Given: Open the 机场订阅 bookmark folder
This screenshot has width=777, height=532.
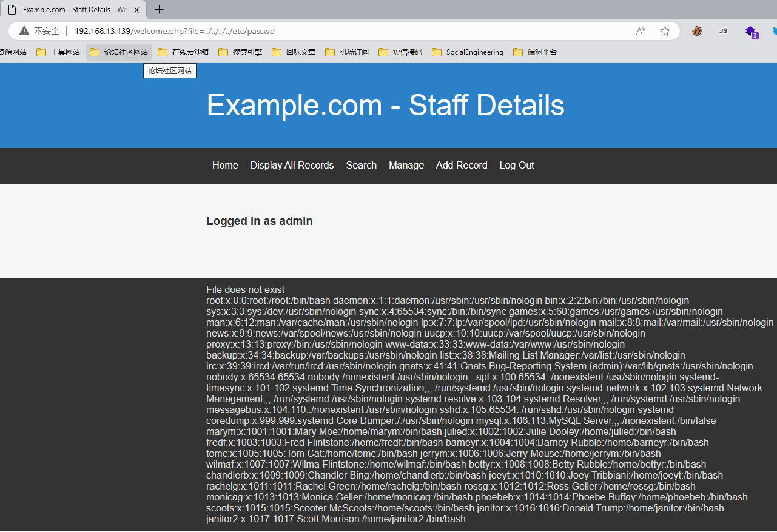Looking at the screenshot, I should (x=347, y=52).
